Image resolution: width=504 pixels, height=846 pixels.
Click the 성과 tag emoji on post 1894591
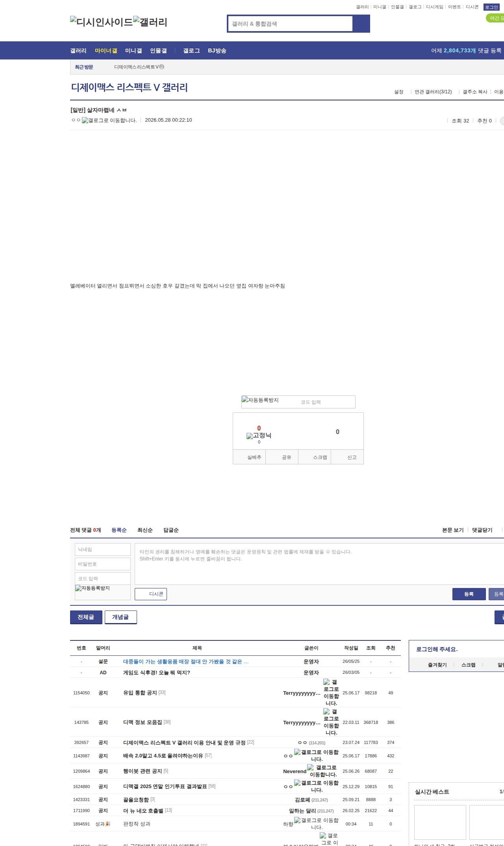coord(108,824)
